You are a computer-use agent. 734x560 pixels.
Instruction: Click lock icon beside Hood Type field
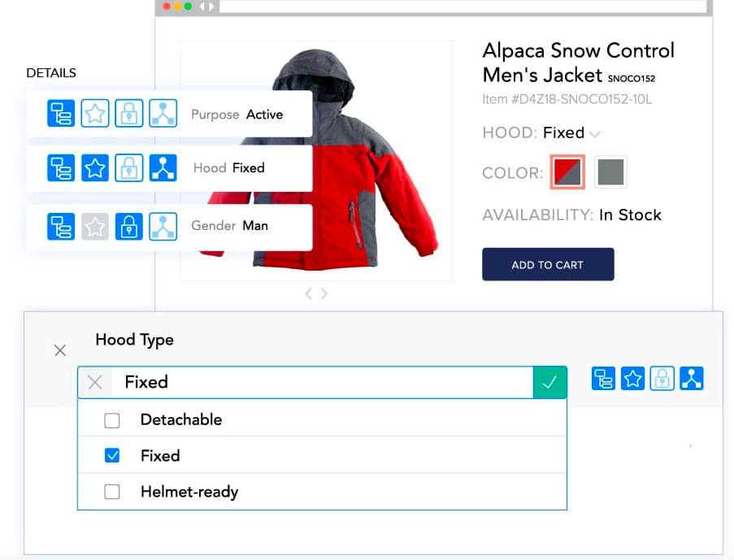click(x=662, y=378)
